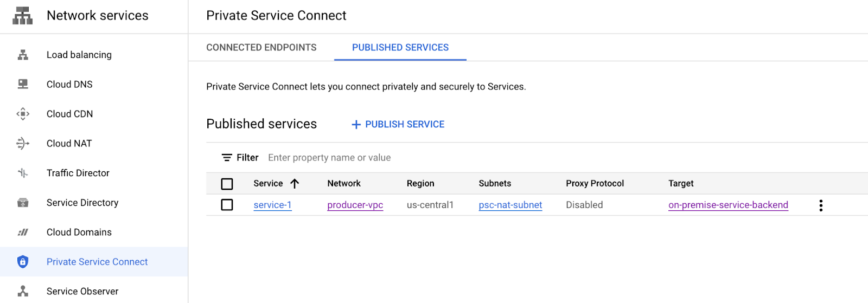
Task: Click the Service Observer sidebar icon
Action: 23,291
